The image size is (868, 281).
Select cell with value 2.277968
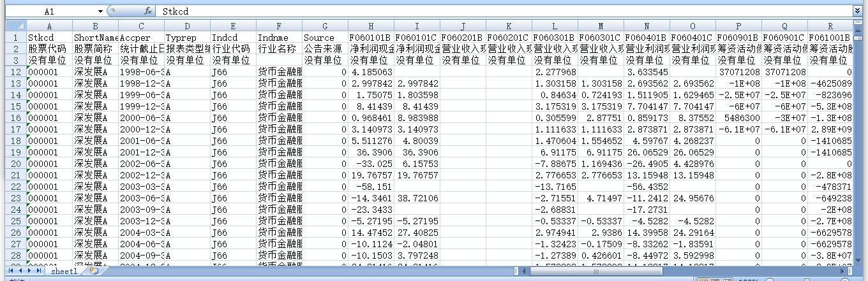click(x=555, y=72)
